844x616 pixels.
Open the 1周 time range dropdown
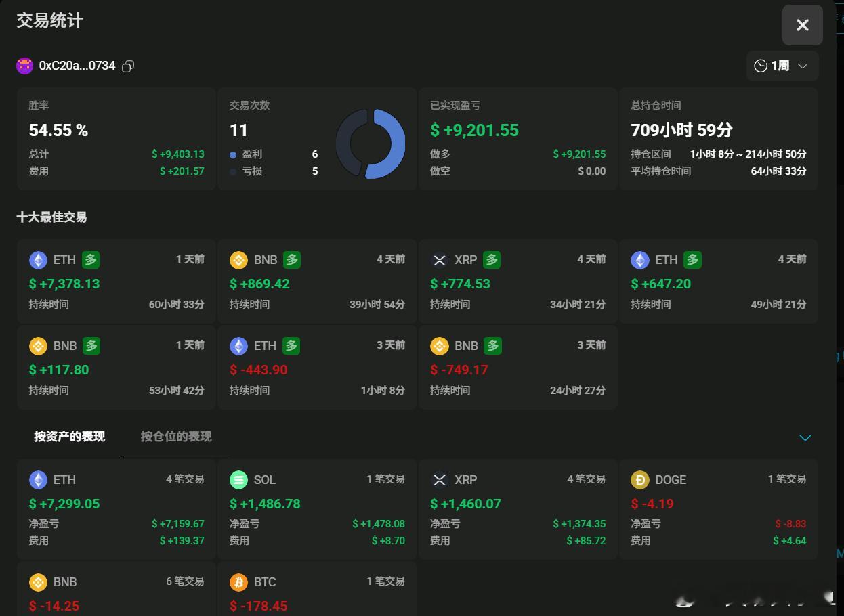tap(782, 66)
